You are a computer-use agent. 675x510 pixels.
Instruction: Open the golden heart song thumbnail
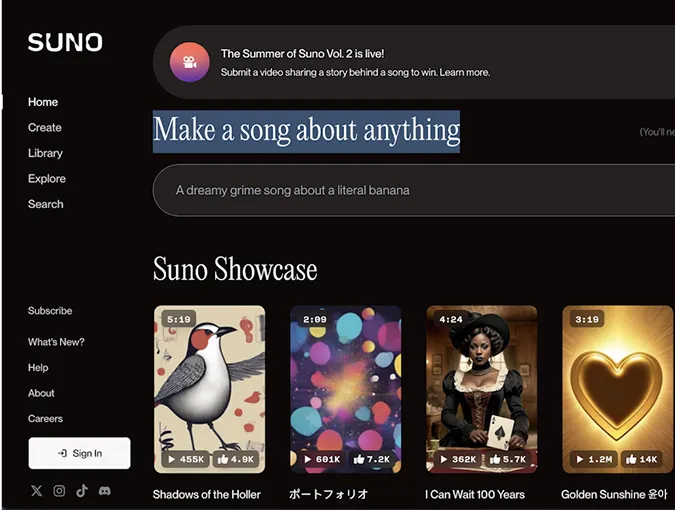(x=617, y=389)
